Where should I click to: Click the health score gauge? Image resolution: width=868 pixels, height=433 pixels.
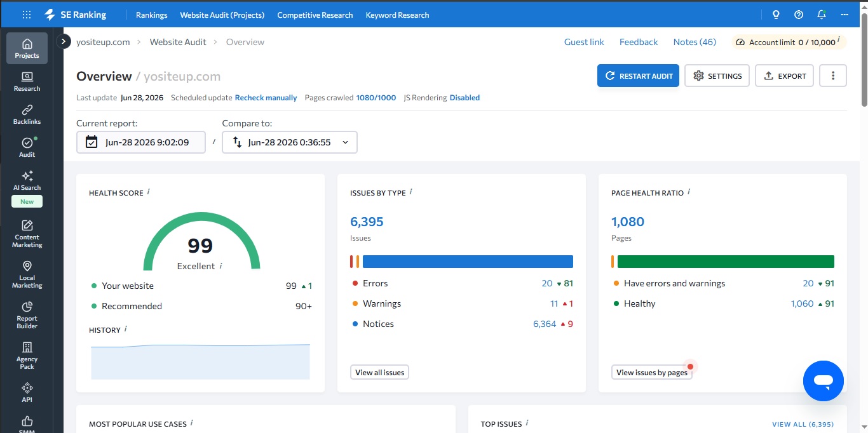(x=201, y=242)
